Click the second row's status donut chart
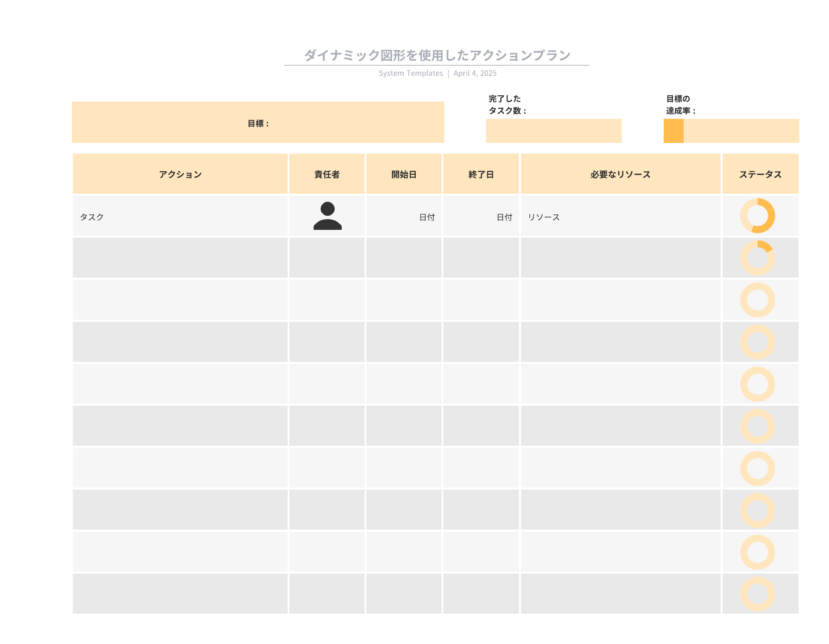This screenshot has width=829, height=644. click(757, 258)
